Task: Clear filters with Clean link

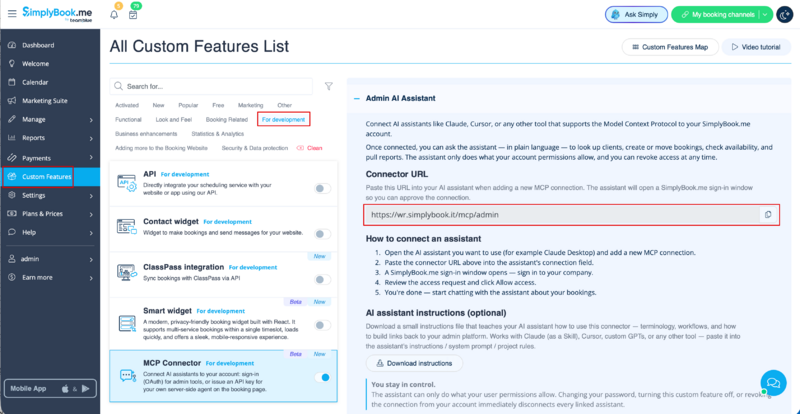Action: (310, 148)
